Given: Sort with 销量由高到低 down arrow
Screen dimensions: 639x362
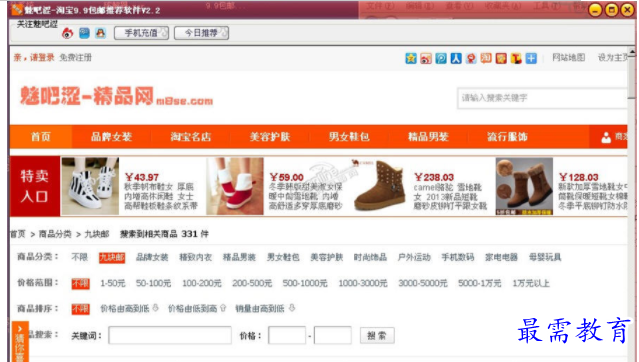Looking at the screenshot, I should (x=292, y=308).
